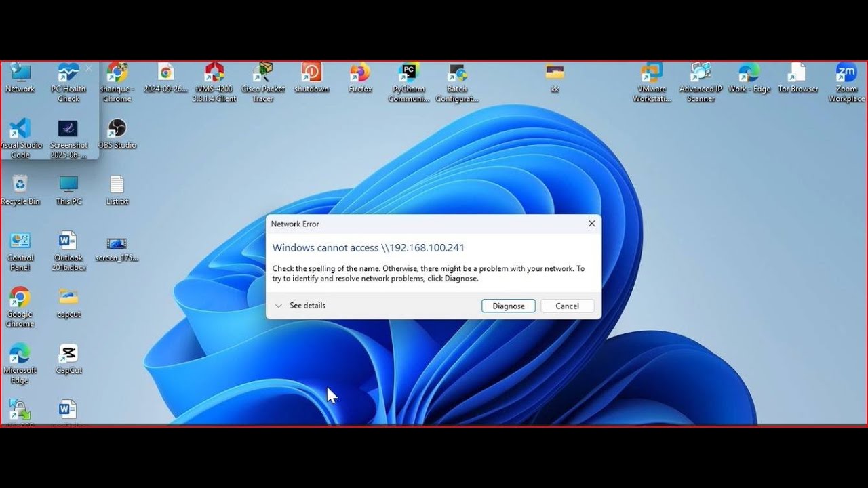The width and height of the screenshot is (868, 488).
Task: Open This PC icon
Action: point(68,190)
